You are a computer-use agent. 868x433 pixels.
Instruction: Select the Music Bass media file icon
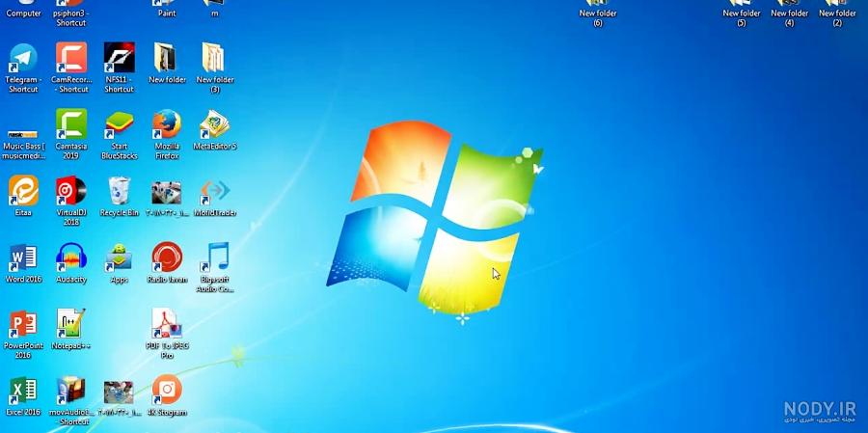pyautogui.click(x=23, y=134)
